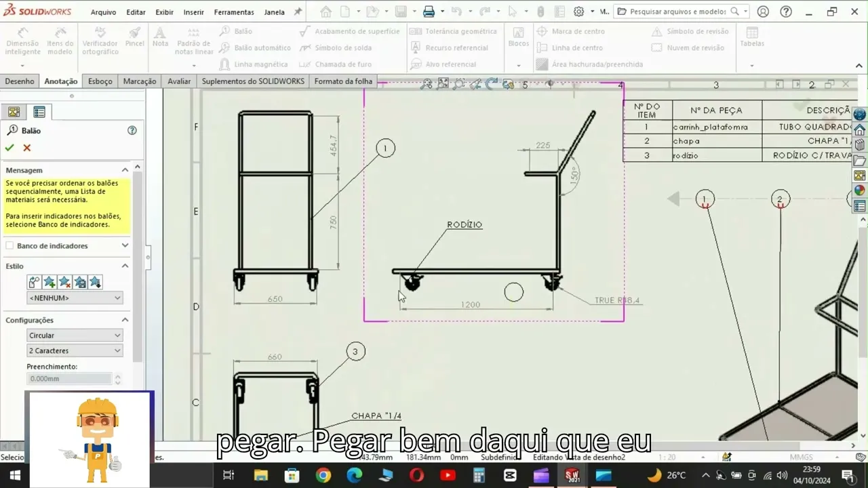This screenshot has width=868, height=488.
Task: Pin the menu bar with the pushpin icon
Action: pyautogui.click(x=298, y=12)
